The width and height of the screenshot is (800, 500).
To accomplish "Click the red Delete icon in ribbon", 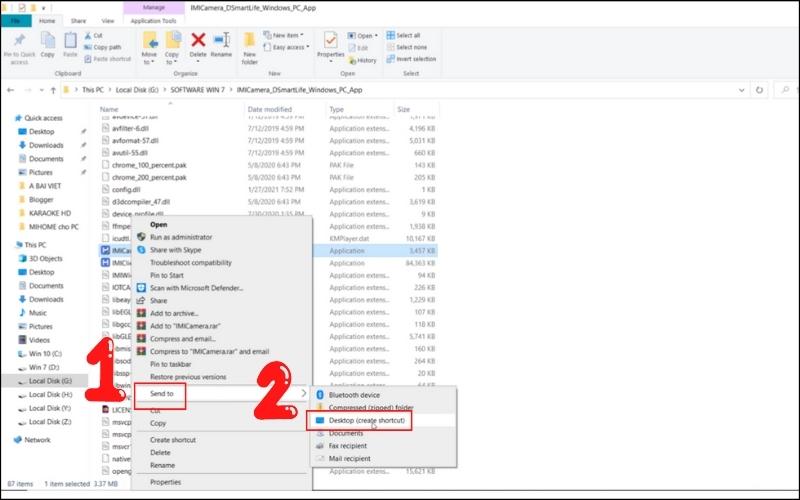I will (198, 40).
